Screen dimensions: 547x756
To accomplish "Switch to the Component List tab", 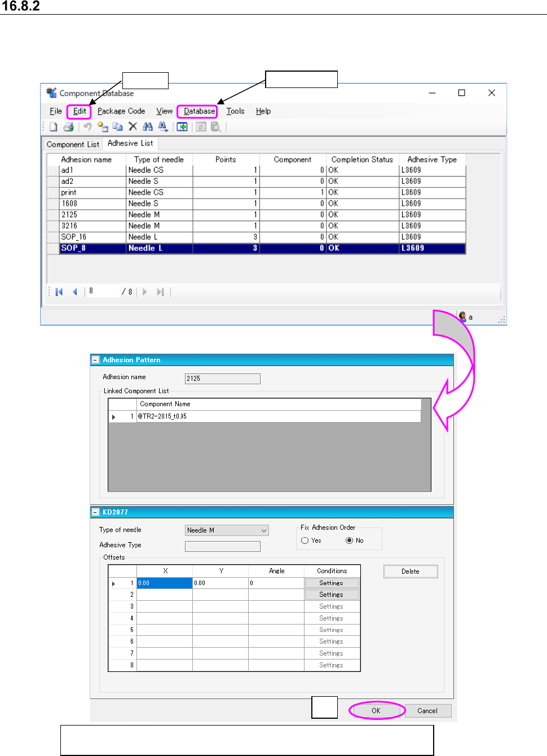I will (73, 144).
